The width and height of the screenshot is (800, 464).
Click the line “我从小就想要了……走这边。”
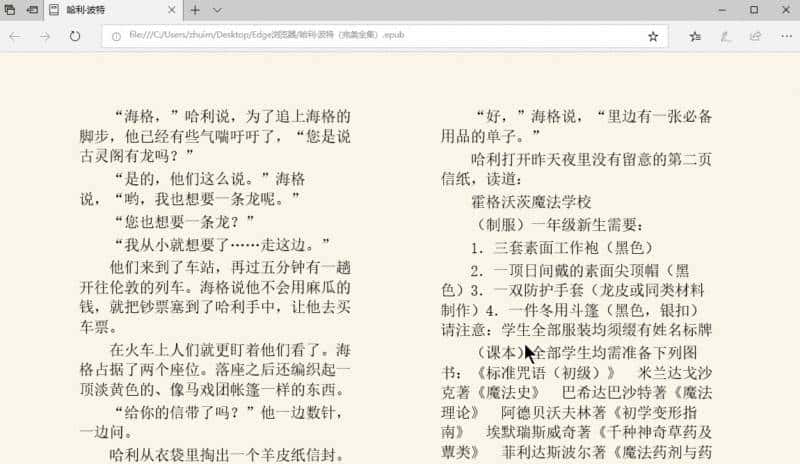(221, 245)
